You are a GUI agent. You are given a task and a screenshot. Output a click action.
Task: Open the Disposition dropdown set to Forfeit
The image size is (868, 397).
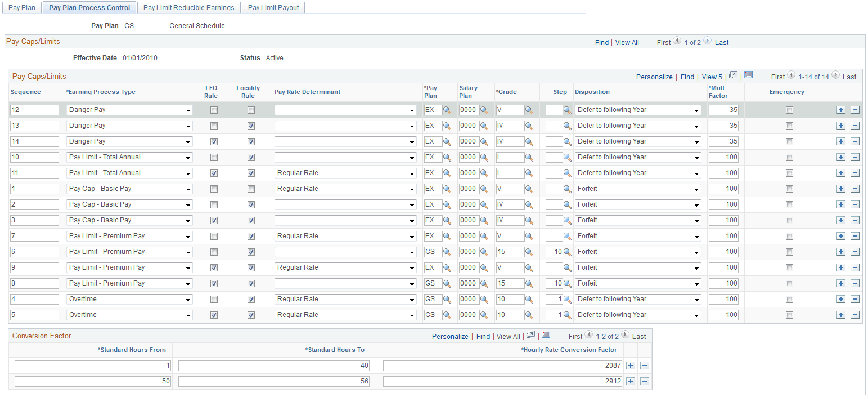tap(698, 189)
